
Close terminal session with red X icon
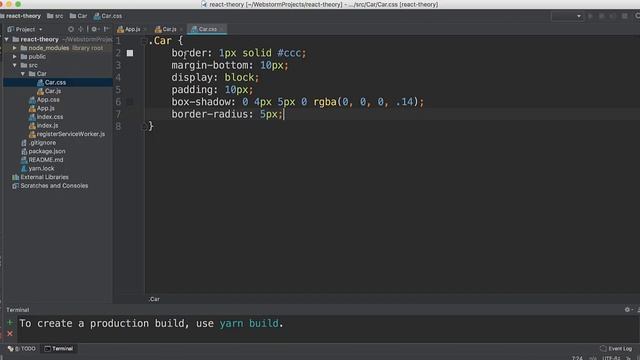click(10, 334)
